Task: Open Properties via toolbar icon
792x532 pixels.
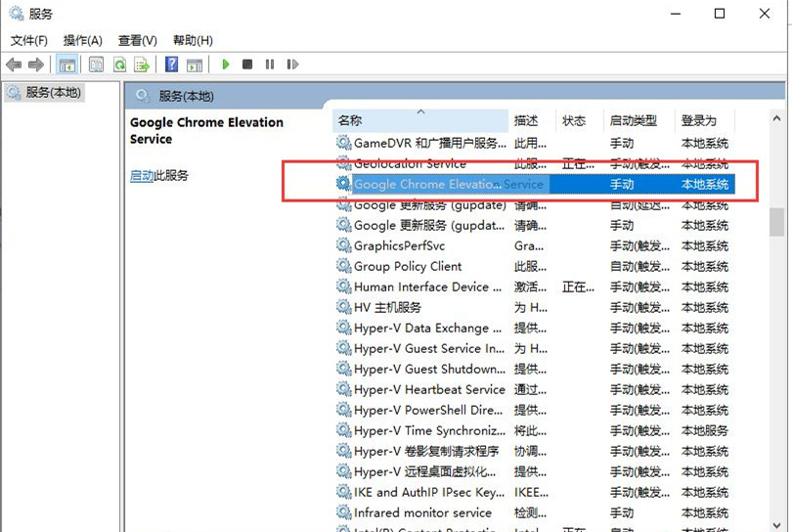Action: [96, 65]
